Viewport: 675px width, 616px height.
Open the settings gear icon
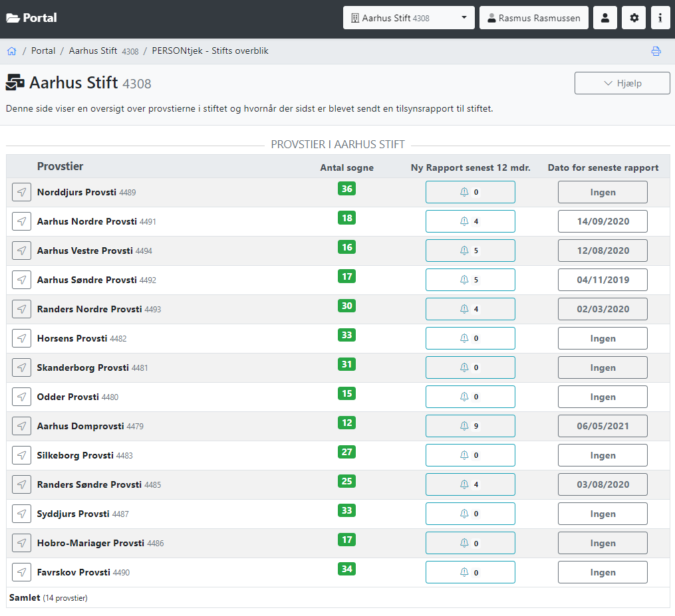(x=634, y=18)
